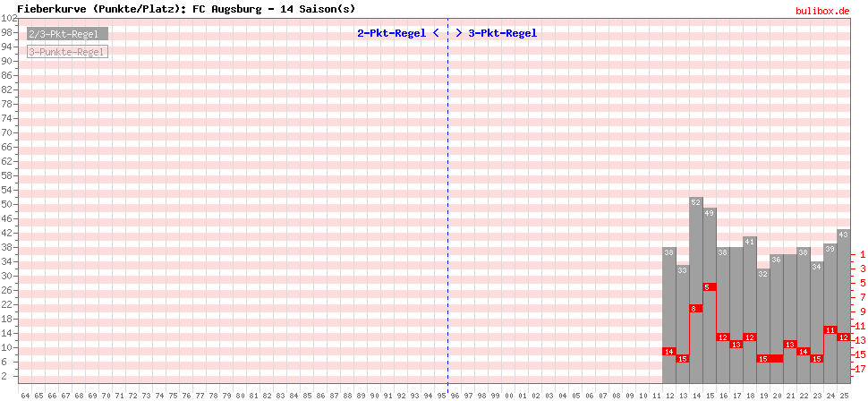Image resolution: width=868 pixels, height=401 pixels.
Task: Toggle the 2/3-Pkt-Regel legend entry
Action: pos(67,34)
